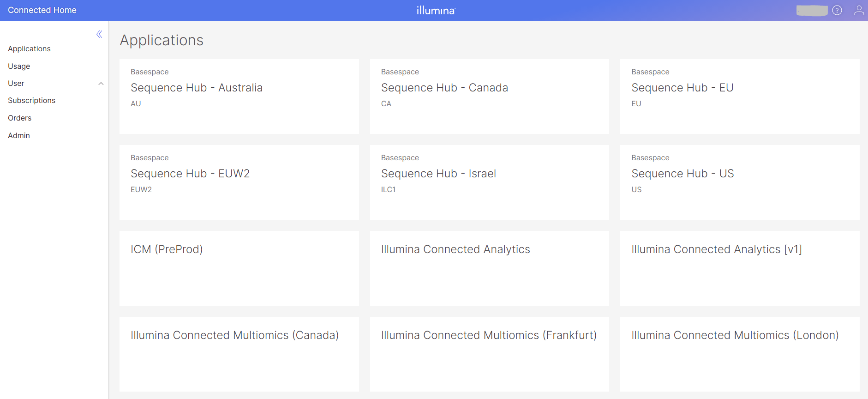The height and width of the screenshot is (399, 868).
Task: Open the Orders sidebar item
Action: [x=20, y=118]
